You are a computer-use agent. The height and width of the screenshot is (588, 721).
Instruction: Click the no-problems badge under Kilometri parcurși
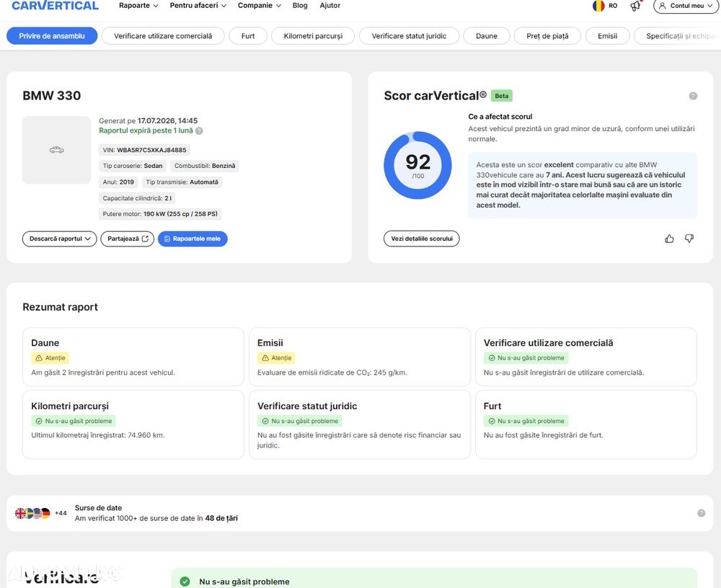tap(74, 421)
